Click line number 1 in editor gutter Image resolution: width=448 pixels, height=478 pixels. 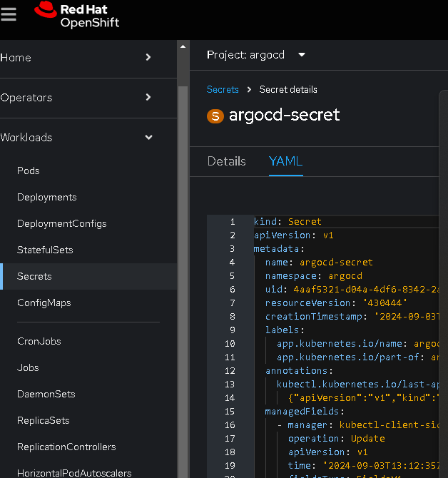click(233, 222)
